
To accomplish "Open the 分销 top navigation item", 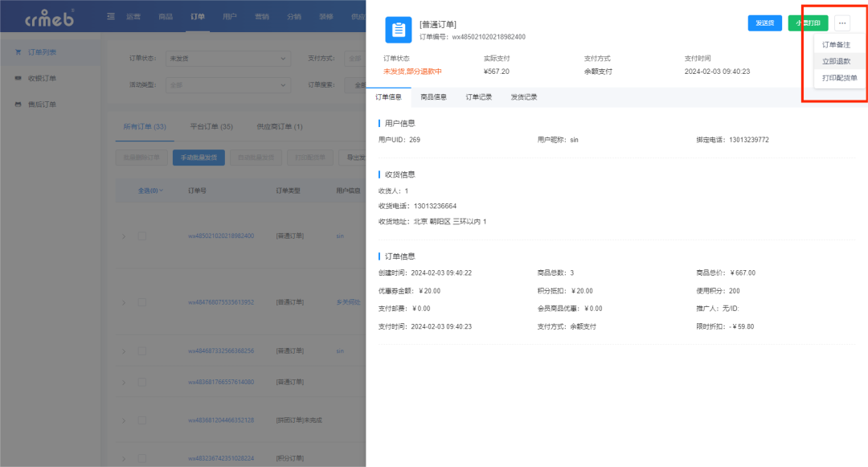I will tap(294, 17).
